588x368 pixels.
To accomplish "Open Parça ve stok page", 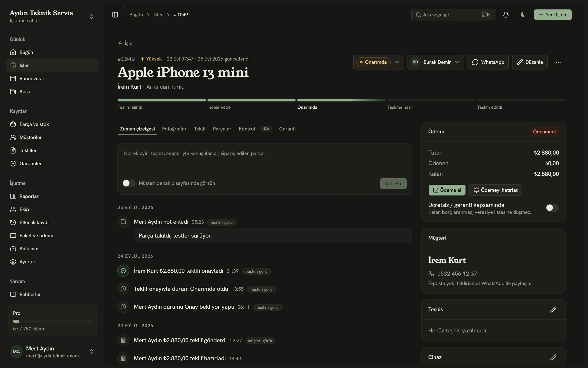I will click(x=52, y=124).
